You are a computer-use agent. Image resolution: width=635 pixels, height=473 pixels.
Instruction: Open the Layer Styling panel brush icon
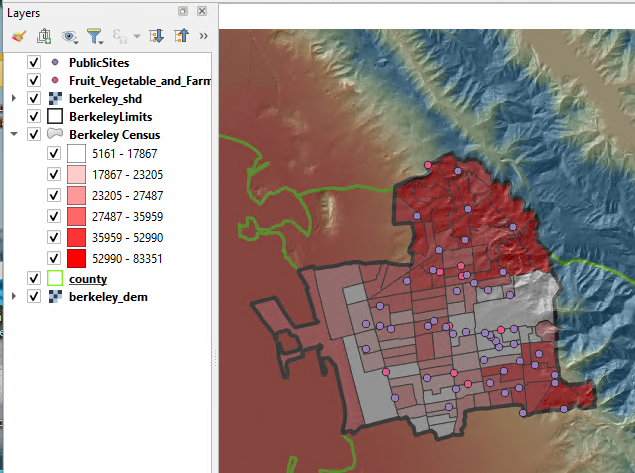click(17, 37)
